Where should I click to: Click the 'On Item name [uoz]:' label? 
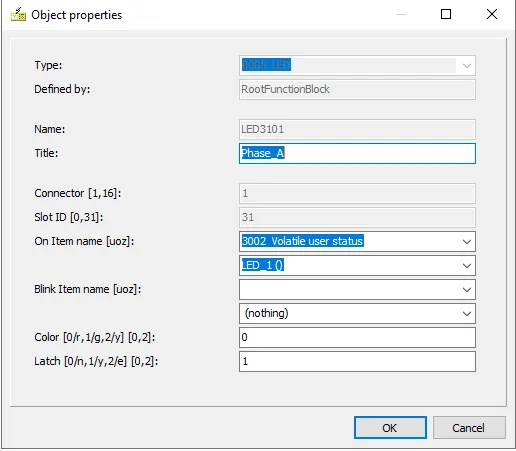pos(84,241)
